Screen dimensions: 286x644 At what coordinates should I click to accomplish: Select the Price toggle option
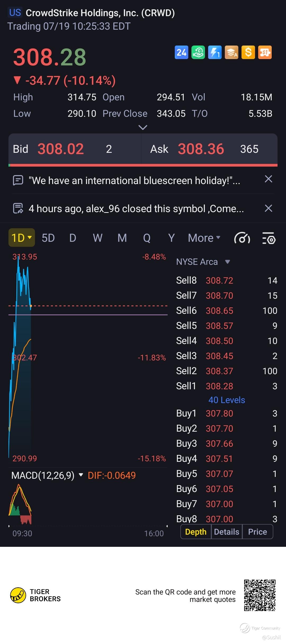(x=257, y=532)
